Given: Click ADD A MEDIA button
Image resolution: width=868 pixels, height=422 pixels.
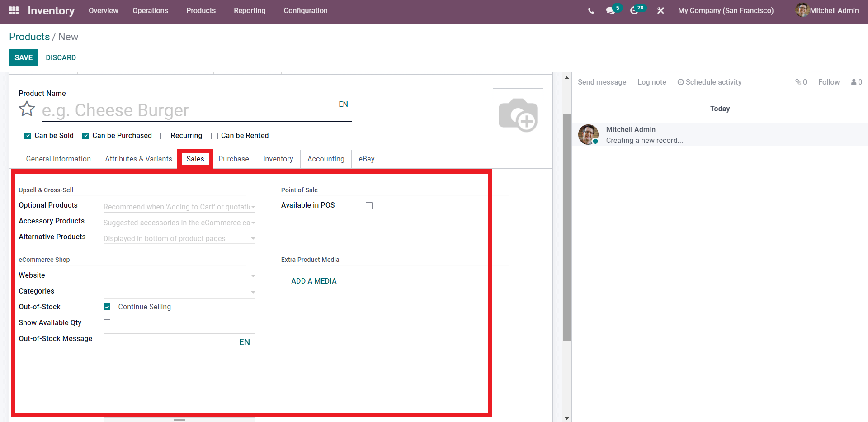Looking at the screenshot, I should point(314,281).
